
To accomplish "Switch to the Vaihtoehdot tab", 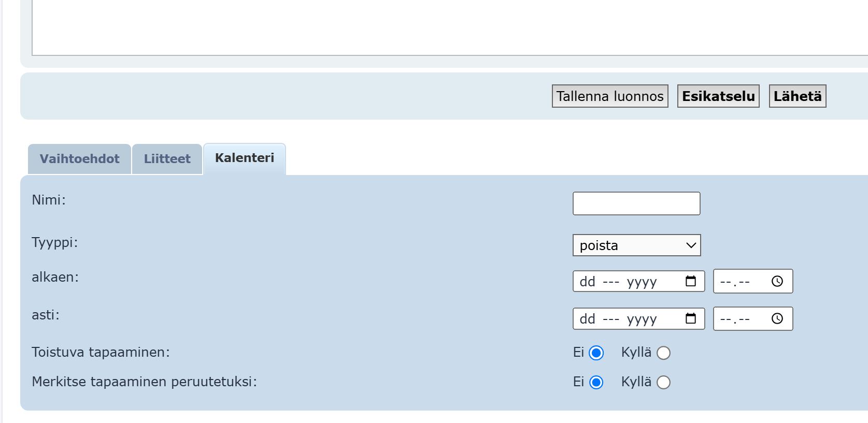I will 79,159.
